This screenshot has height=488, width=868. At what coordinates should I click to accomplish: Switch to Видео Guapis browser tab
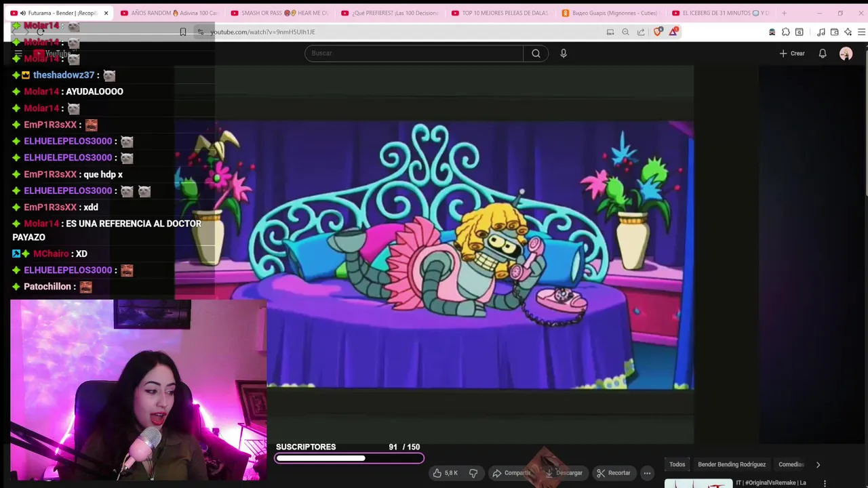pos(610,13)
